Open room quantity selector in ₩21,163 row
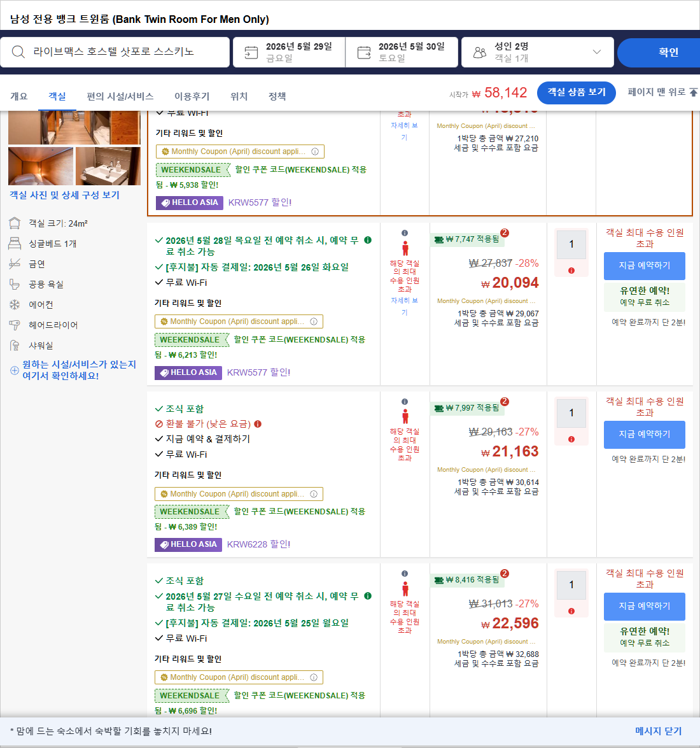The height and width of the screenshot is (748, 700). pos(571,413)
